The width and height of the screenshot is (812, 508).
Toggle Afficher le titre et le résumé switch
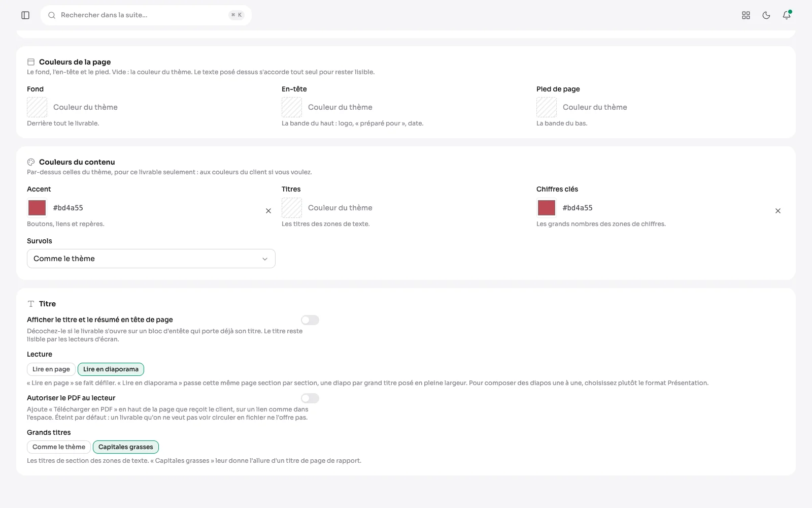[310, 320]
